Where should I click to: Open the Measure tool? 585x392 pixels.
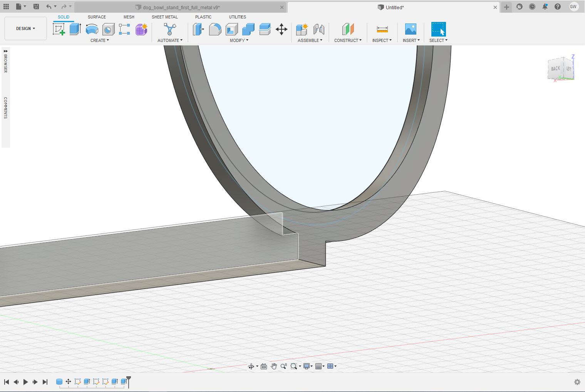pyautogui.click(x=382, y=29)
